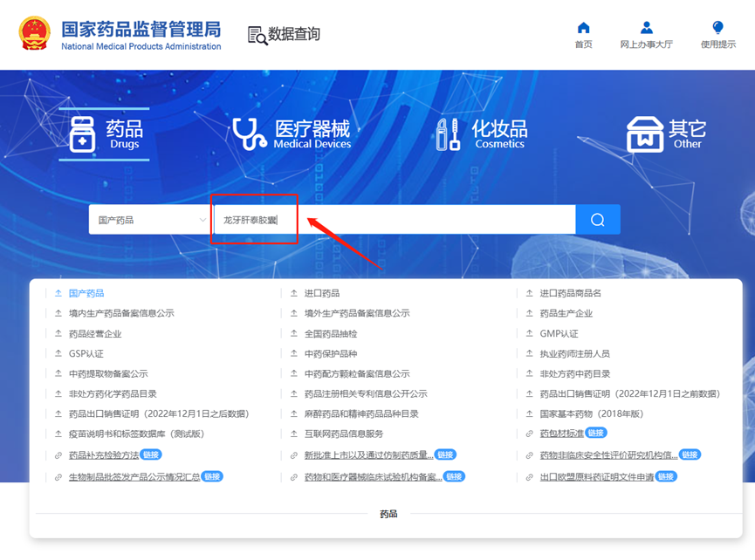Open 中药保护品种 entry
Screen dimensions: 755x560
coord(331,354)
